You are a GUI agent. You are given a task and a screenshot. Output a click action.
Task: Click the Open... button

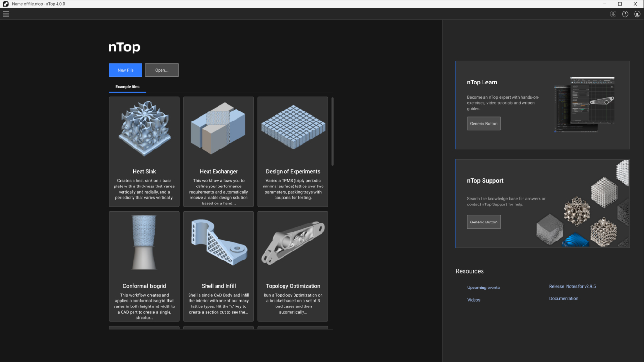161,70
